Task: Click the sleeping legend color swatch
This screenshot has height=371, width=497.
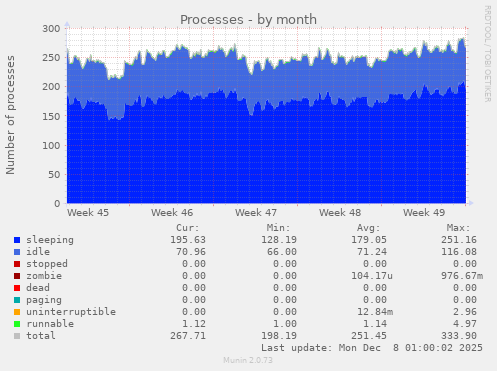Action: pos(17,240)
